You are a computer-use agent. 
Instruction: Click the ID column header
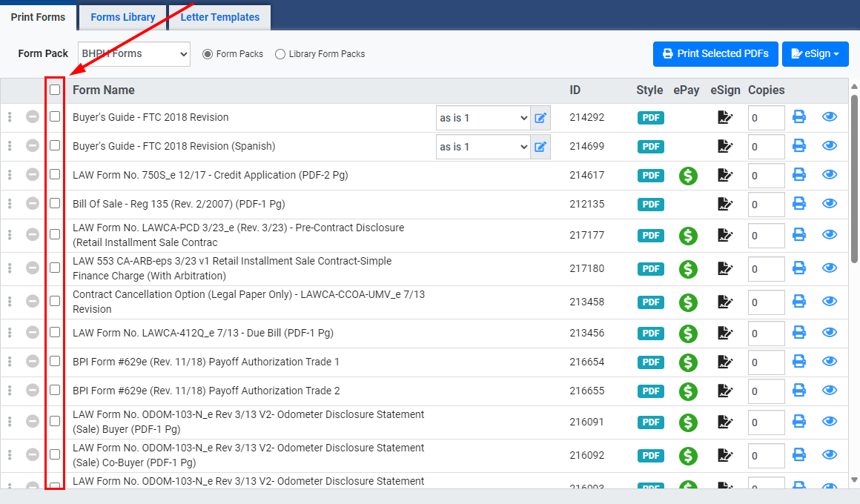pyautogui.click(x=575, y=90)
